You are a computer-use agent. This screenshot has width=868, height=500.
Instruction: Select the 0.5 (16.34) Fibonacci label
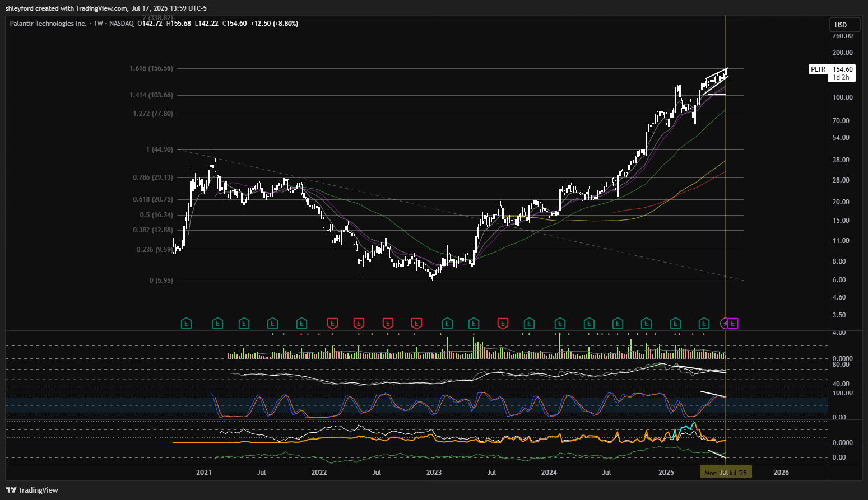[x=156, y=215]
